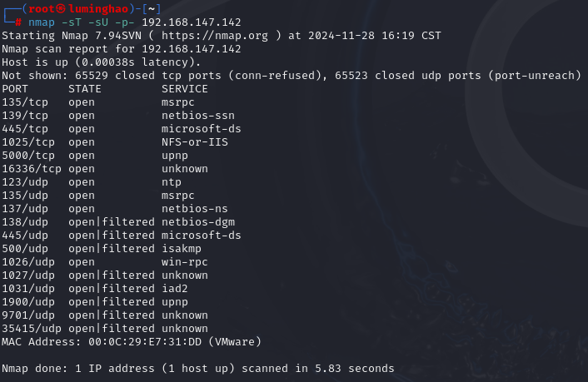Click the root skull icon in prompt
Viewport: 588px width, 382px height.
pyautogui.click(x=61, y=8)
